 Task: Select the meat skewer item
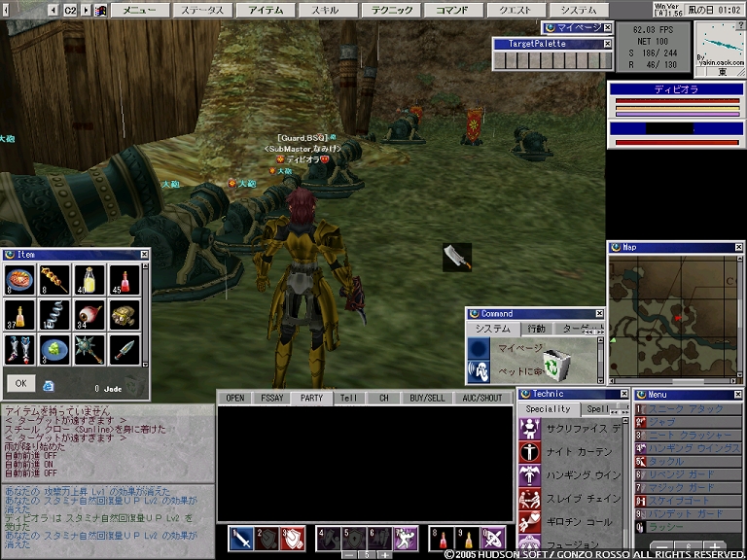pyautogui.click(x=54, y=280)
